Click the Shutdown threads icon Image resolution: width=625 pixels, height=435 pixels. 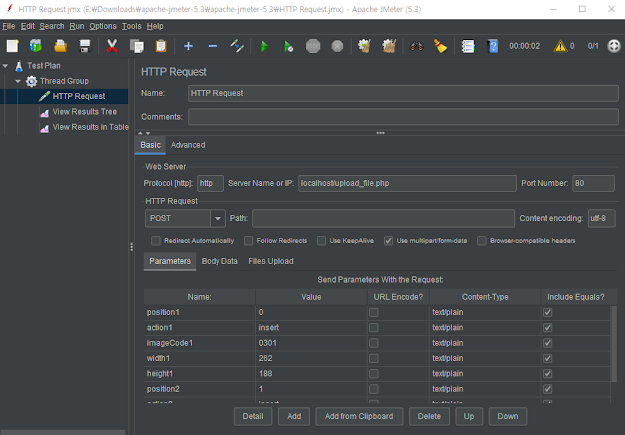pos(337,46)
